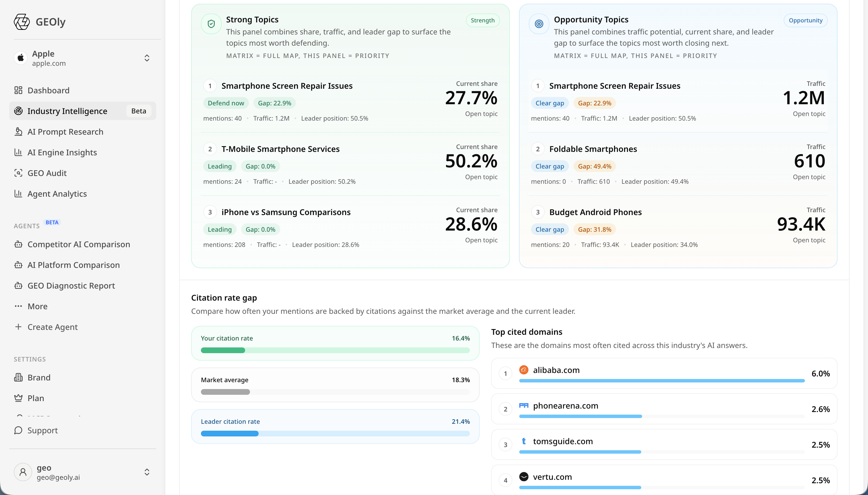
Task: Click the Competitor AI Comparison bot icon
Action: tap(18, 244)
